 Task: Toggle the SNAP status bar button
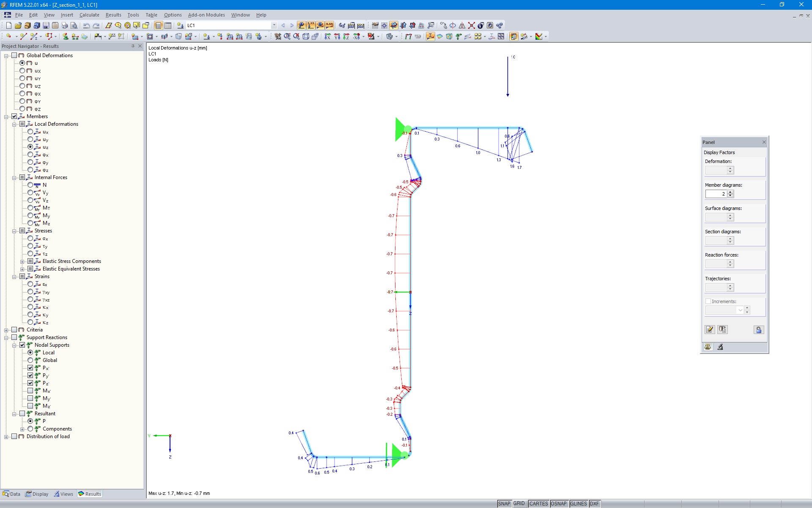(x=504, y=504)
